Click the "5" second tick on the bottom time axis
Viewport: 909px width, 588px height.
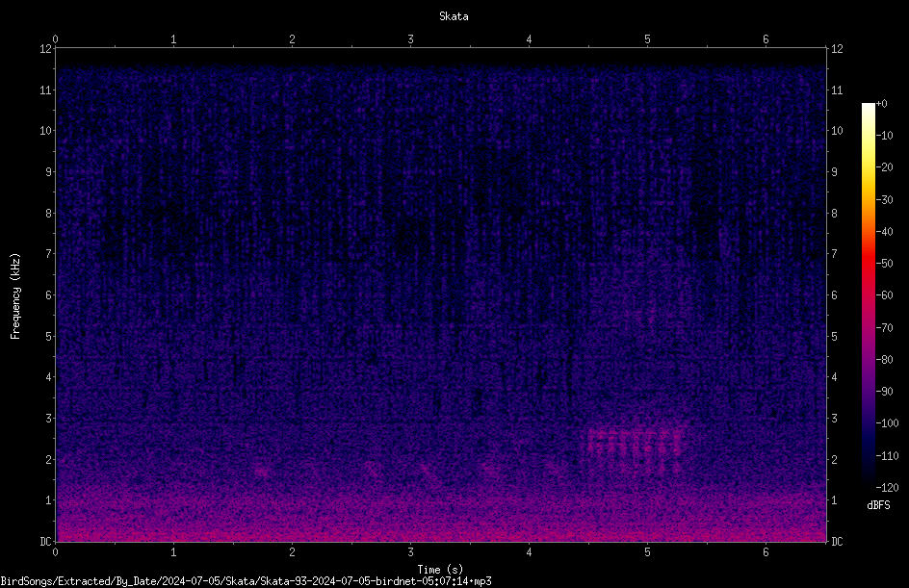click(647, 552)
